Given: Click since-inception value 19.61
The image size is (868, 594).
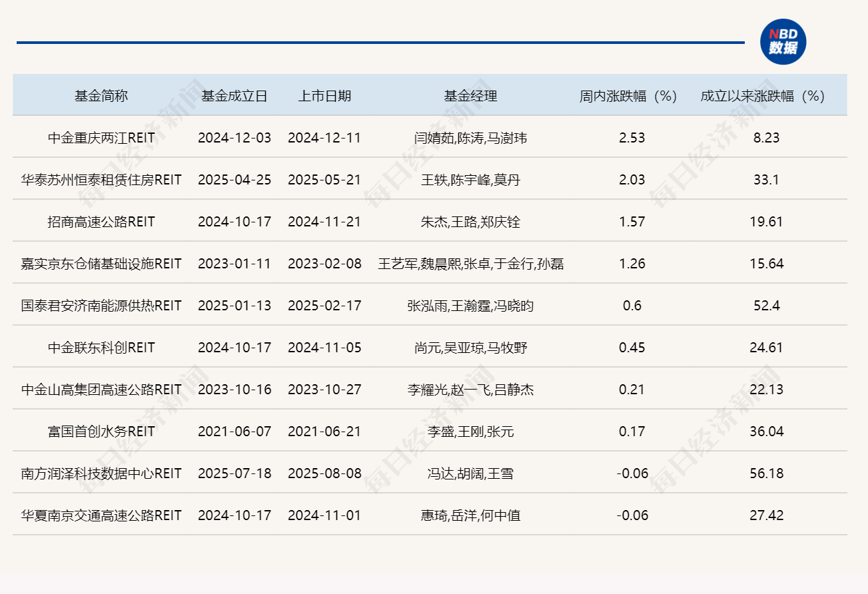Looking at the screenshot, I should coord(766,222).
